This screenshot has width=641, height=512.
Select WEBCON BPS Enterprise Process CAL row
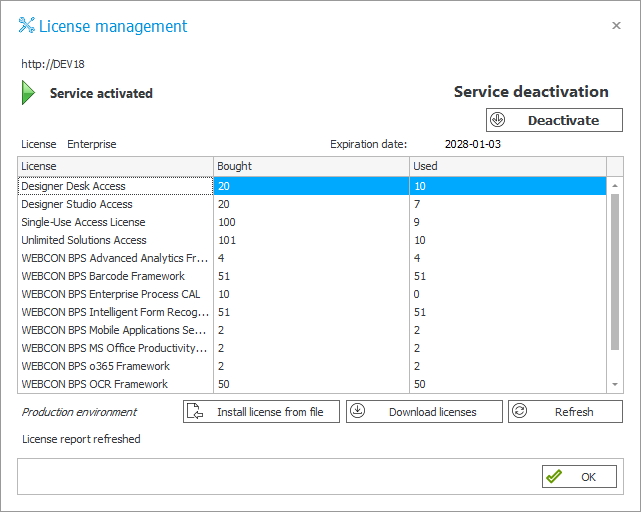[x=312, y=294]
